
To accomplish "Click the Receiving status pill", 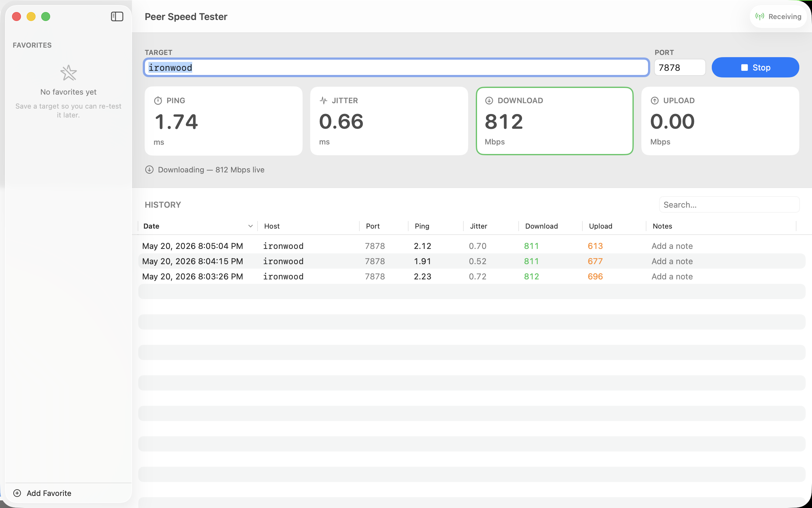I will point(778,17).
